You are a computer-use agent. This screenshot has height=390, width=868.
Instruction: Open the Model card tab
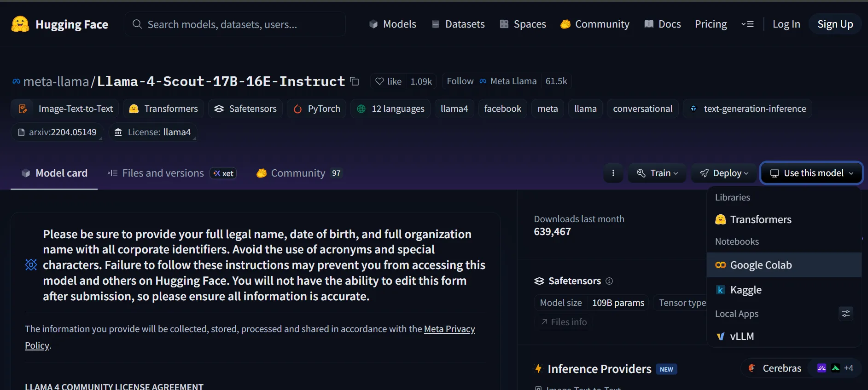(x=54, y=173)
